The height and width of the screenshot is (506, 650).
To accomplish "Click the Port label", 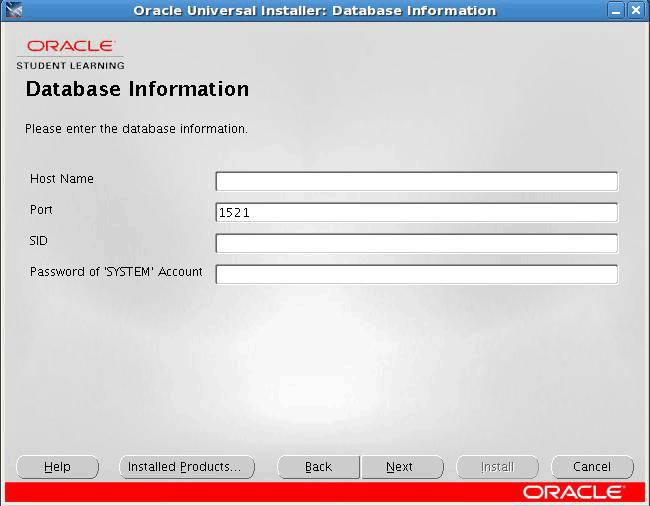I will 41,210.
